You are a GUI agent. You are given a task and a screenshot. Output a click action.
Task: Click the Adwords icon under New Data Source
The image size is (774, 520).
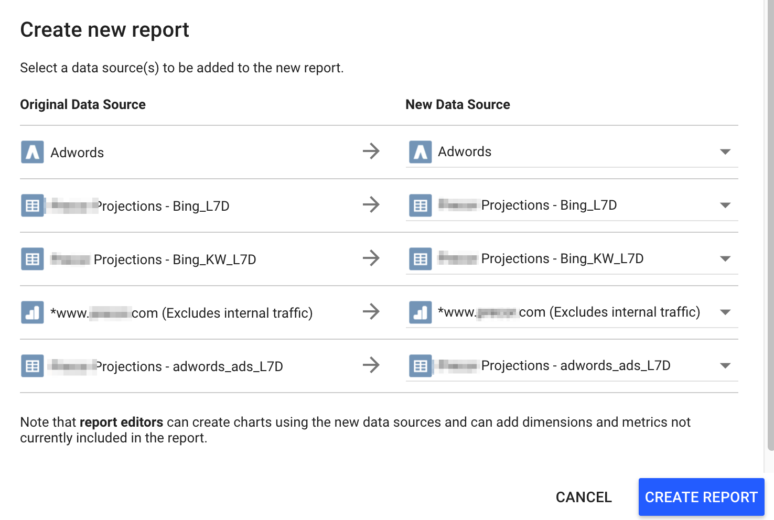pos(420,152)
